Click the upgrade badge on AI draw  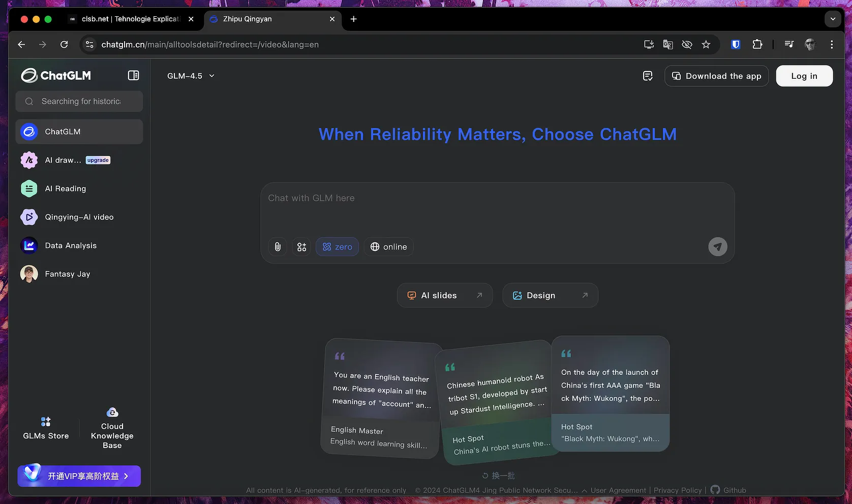pyautogui.click(x=98, y=160)
